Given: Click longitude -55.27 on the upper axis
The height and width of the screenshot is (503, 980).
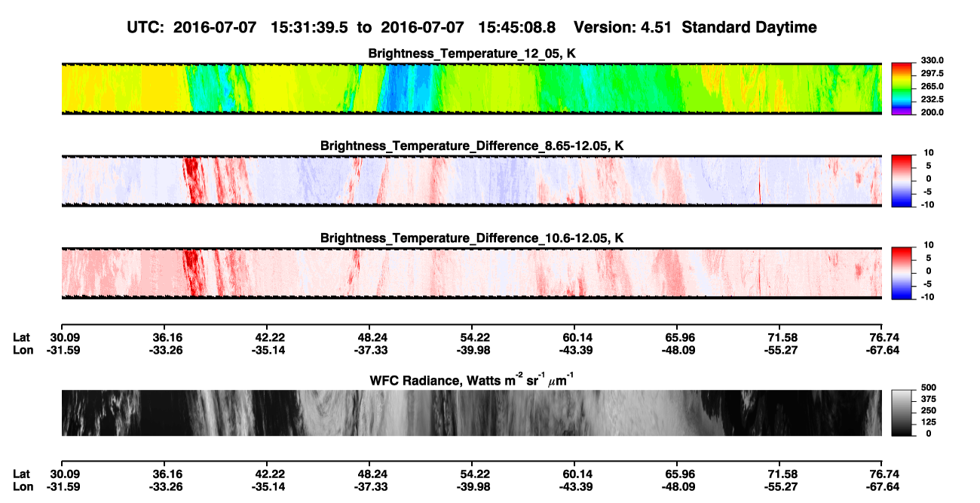Looking at the screenshot, I should pyautogui.click(x=781, y=350).
